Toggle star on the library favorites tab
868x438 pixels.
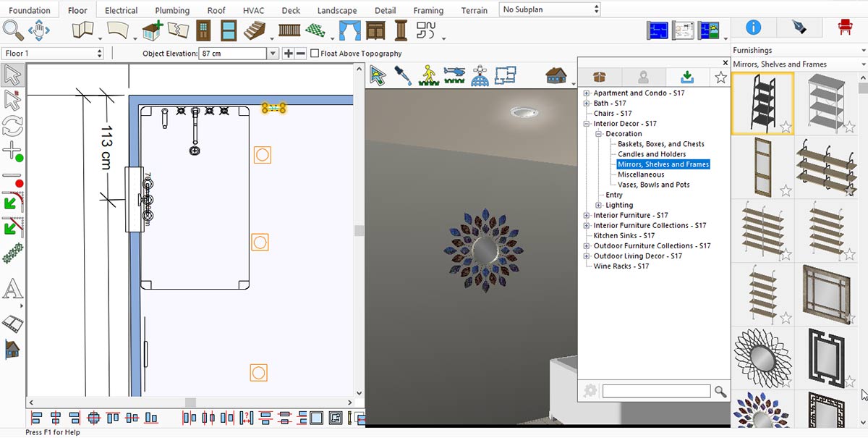720,77
